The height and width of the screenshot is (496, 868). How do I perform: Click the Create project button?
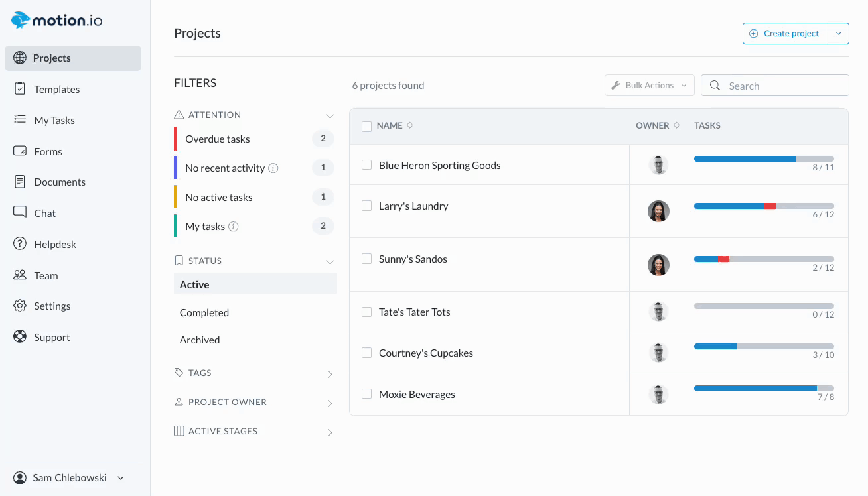785,34
